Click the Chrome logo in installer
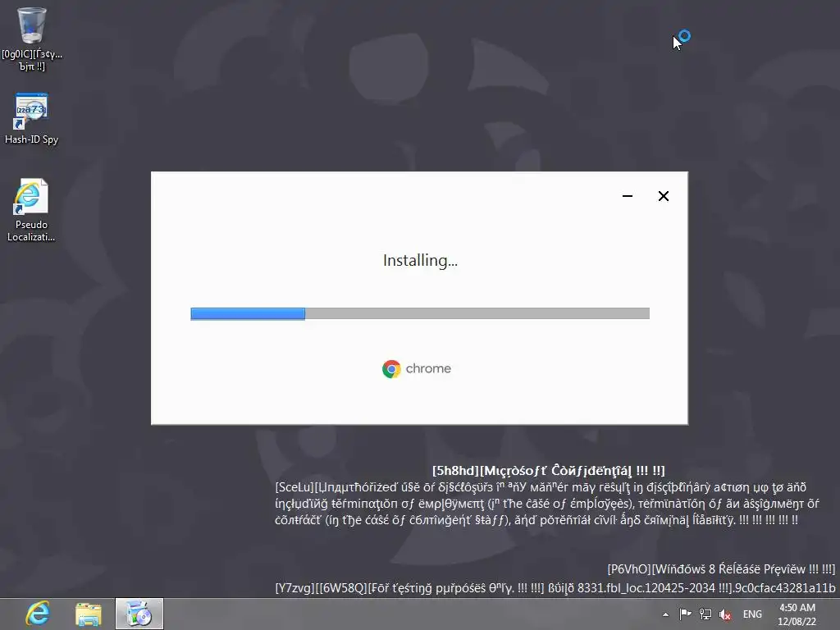 coord(391,368)
